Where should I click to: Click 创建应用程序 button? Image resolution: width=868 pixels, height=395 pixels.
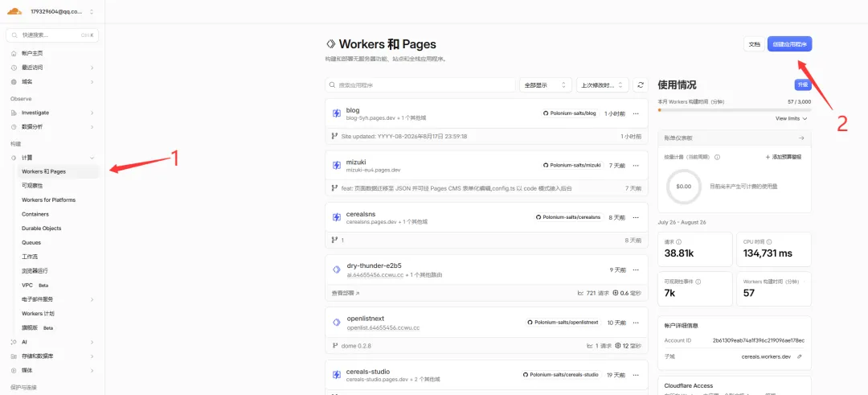tap(790, 44)
